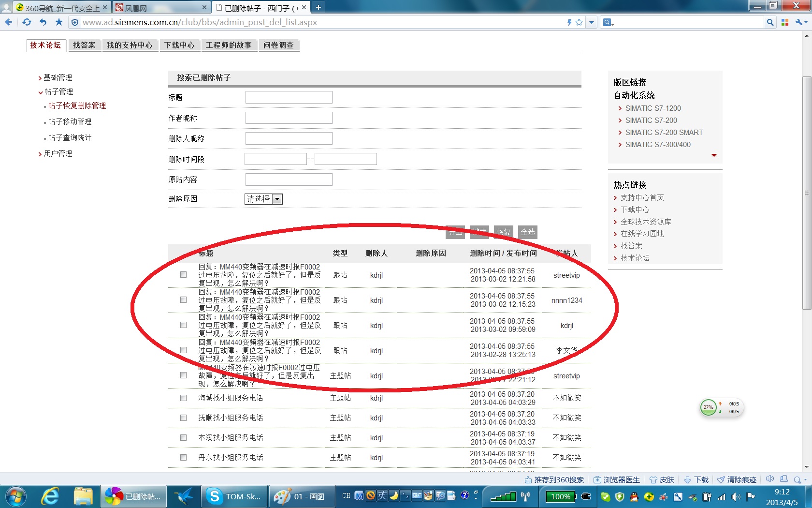Screen dimensions: 812x508
Task: Tick the checkbox for streetvip's 12:21:58 reply
Action: (x=183, y=275)
